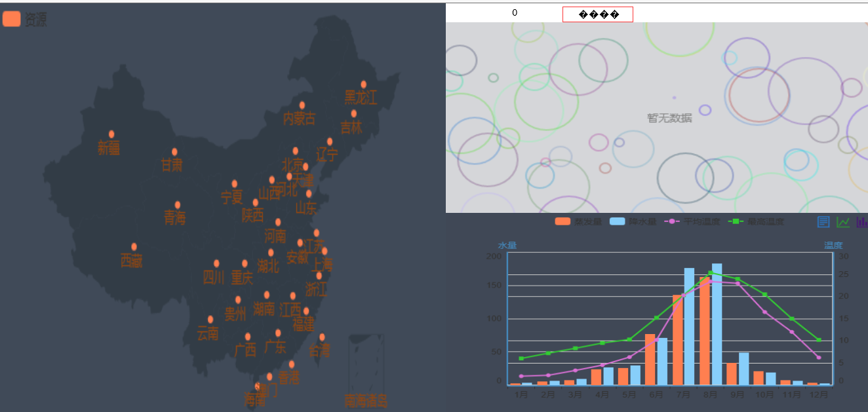Click the 暂无数据 message text

(x=669, y=118)
